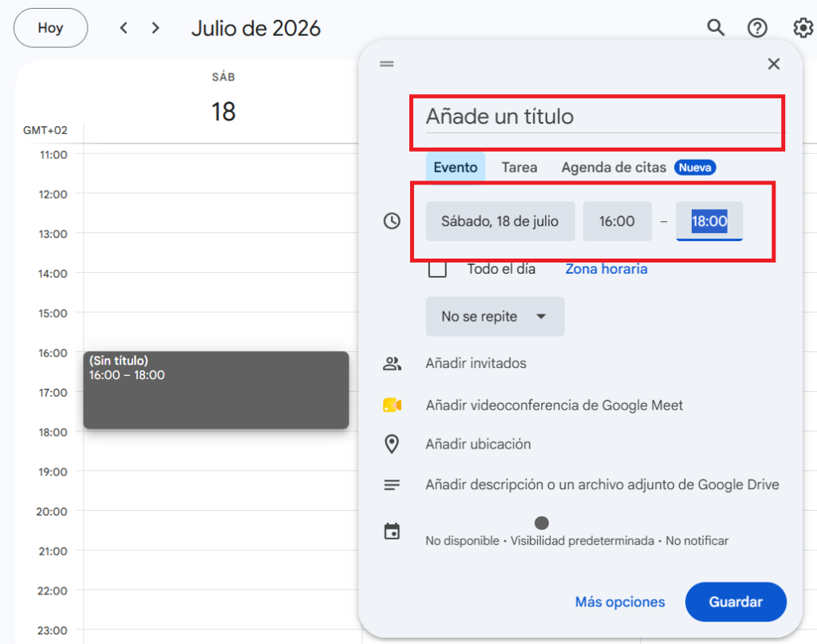Click the 'Zona horaria' link
The height and width of the screenshot is (644, 817).
606,269
